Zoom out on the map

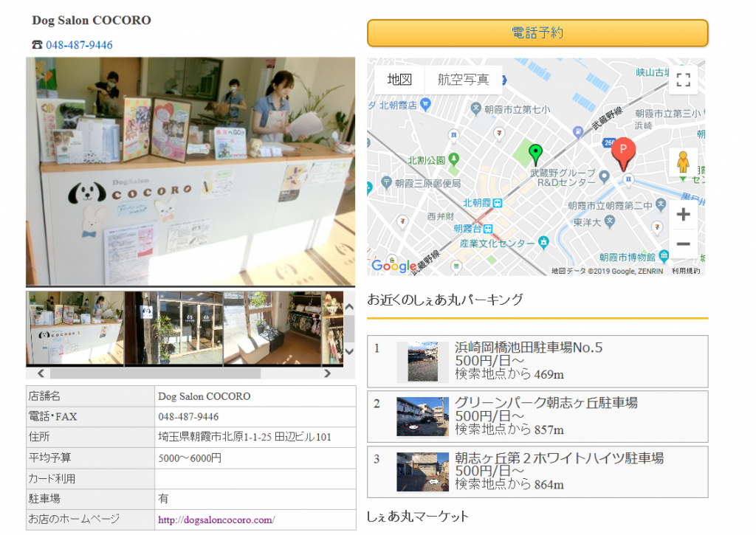pyautogui.click(x=683, y=244)
